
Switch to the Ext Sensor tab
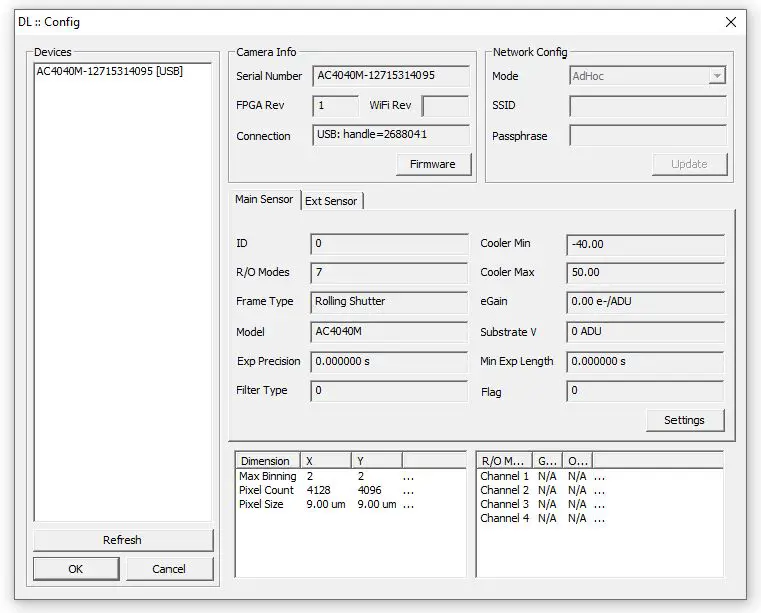(x=331, y=201)
